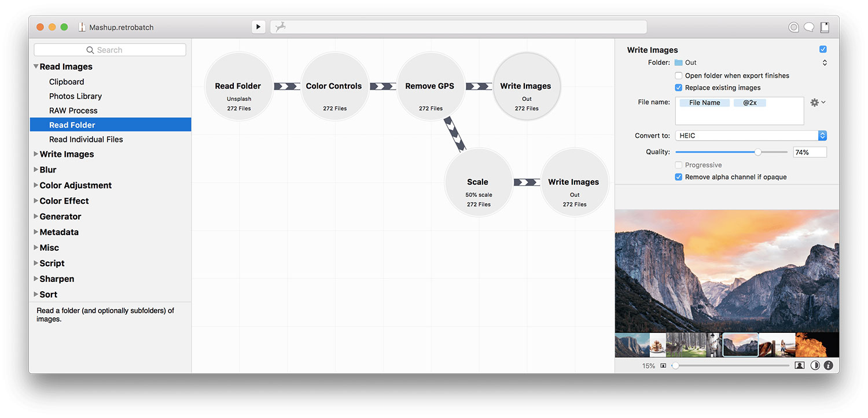Select RAW Process in the sidebar
The image size is (868, 418).
point(73,111)
